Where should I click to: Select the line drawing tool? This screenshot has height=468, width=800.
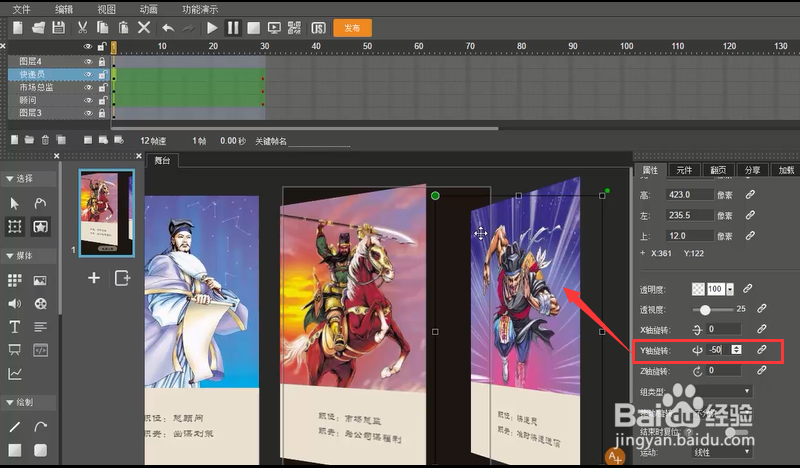click(x=15, y=427)
